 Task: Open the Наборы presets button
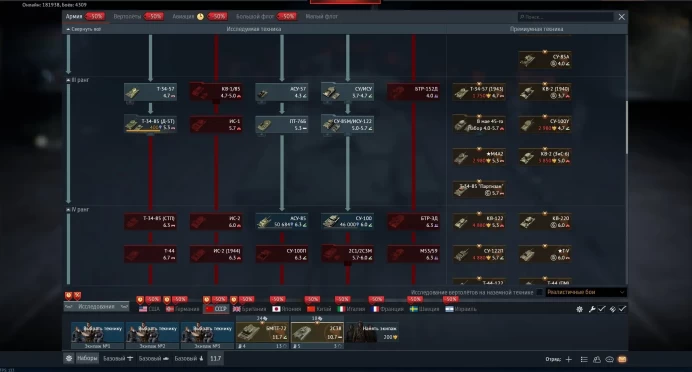point(87,358)
